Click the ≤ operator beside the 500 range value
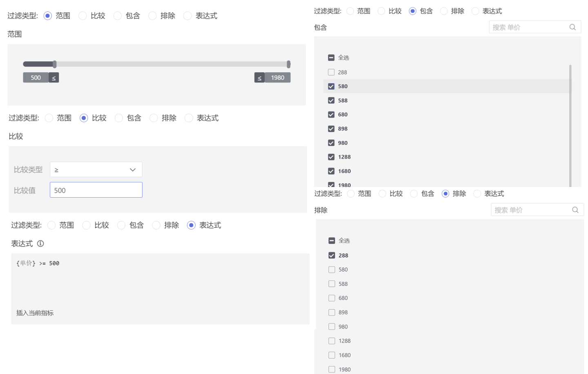The width and height of the screenshot is (588, 374). pyautogui.click(x=54, y=78)
